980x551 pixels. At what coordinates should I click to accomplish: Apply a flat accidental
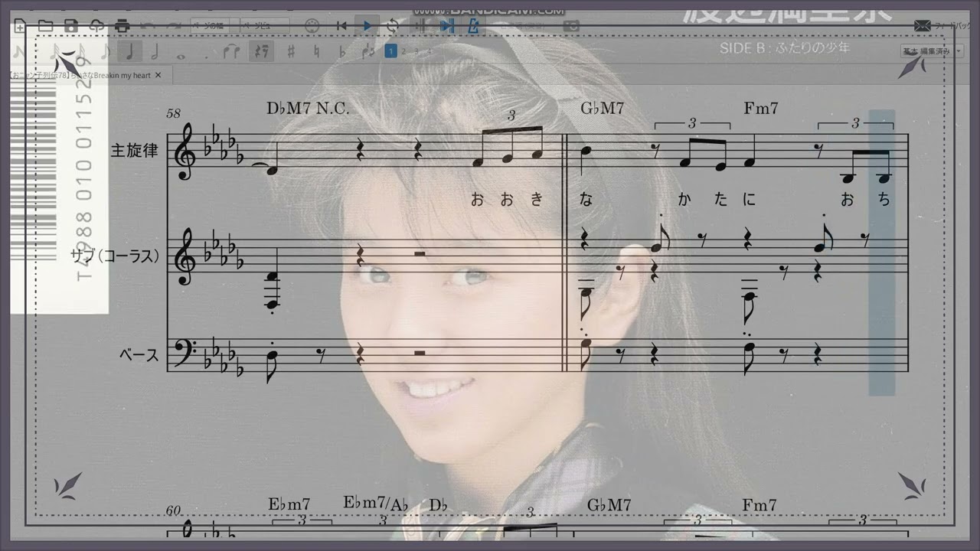(342, 52)
